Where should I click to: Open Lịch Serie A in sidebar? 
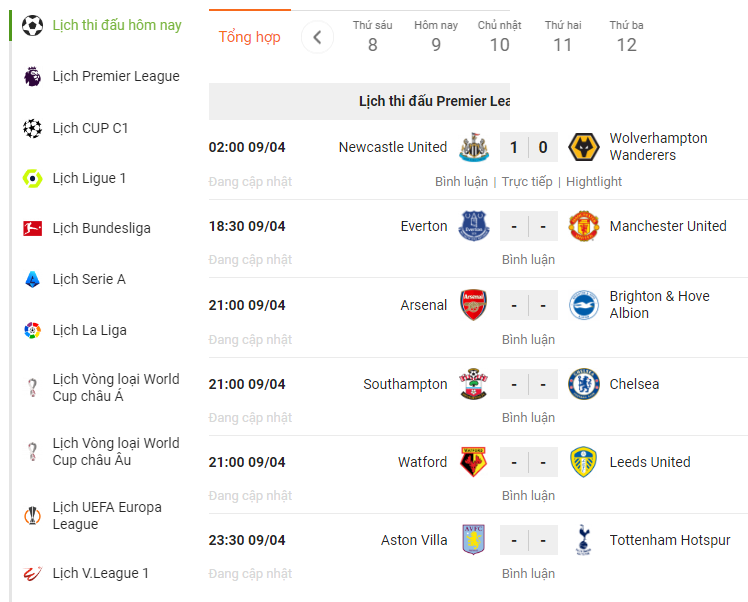(x=89, y=279)
